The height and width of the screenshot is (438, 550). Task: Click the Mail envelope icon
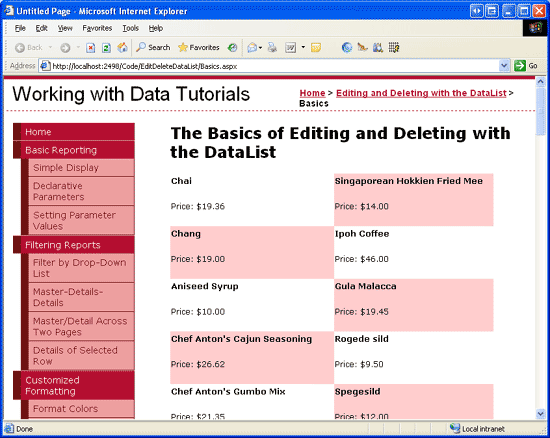pos(252,47)
